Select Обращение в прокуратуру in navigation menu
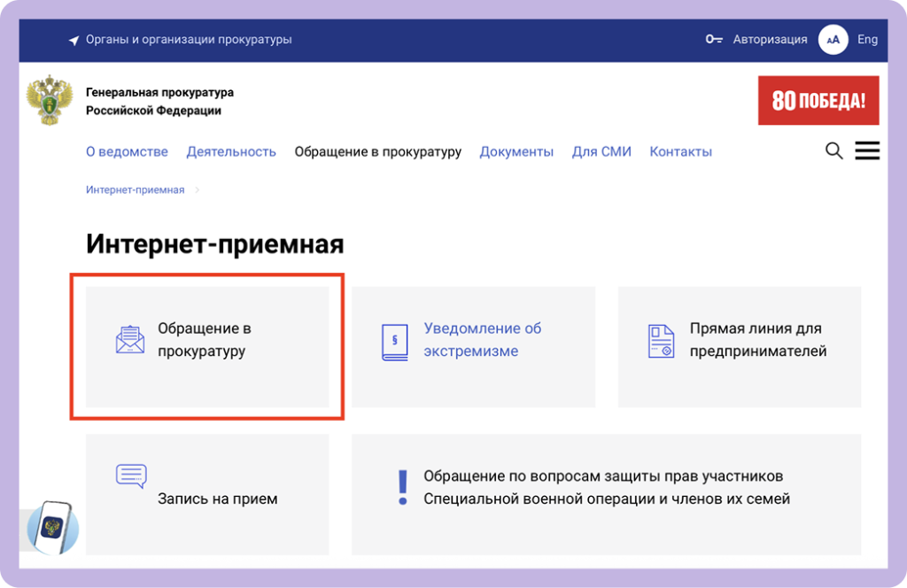This screenshot has width=907, height=588. (x=377, y=151)
